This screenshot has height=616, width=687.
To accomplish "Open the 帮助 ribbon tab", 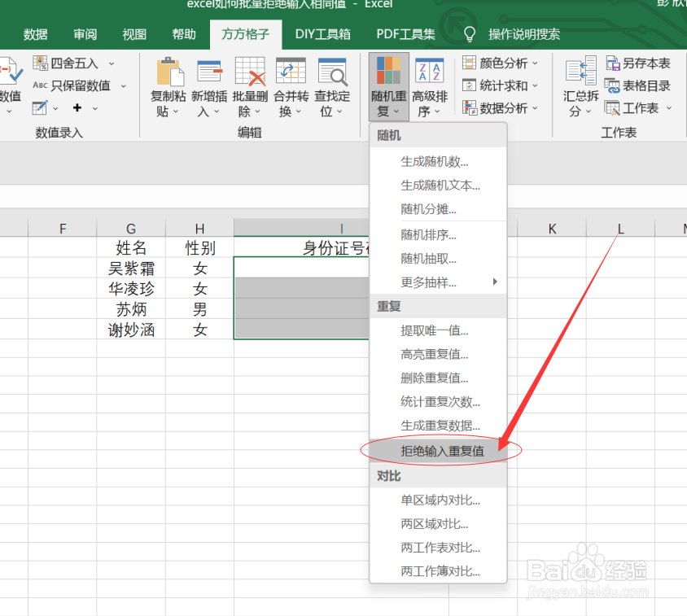I will (x=184, y=34).
